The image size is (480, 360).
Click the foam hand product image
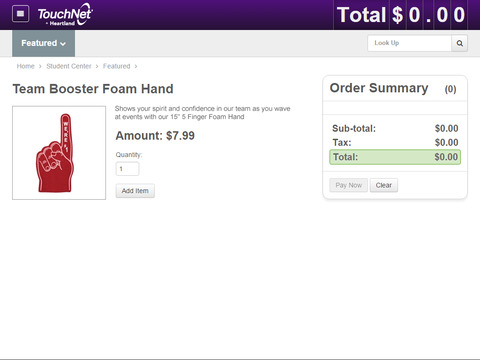(59, 153)
